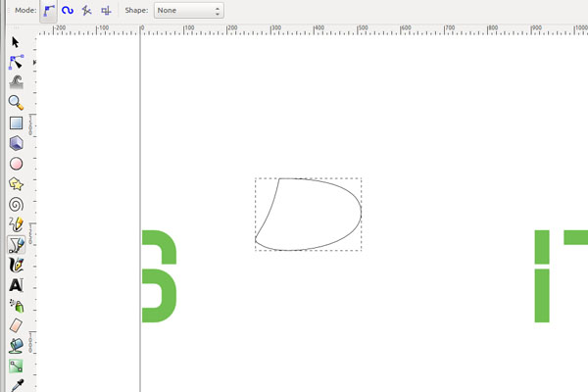Select the Text tool
The height and width of the screenshot is (392, 588).
coord(16,285)
